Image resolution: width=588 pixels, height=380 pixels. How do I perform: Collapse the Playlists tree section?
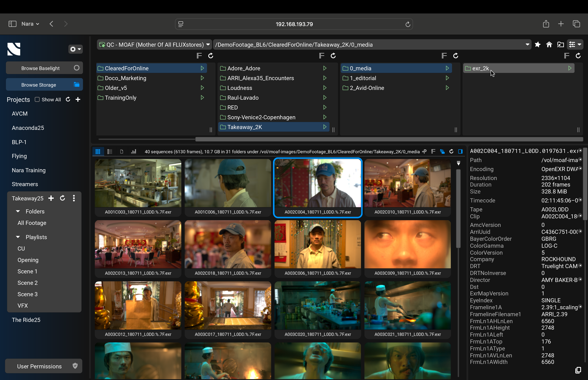pos(18,237)
